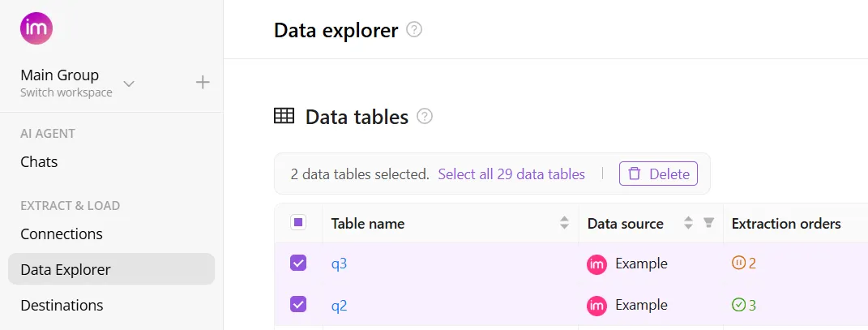Click the successful extraction orders icon for q2

(738, 306)
